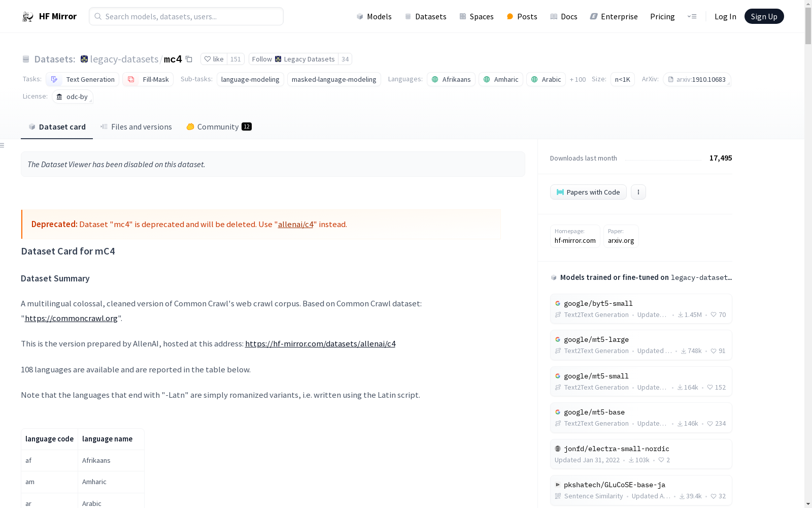Viewport: 812px width, 508px height.
Task: Select the Amharic language tag
Action: 501,79
